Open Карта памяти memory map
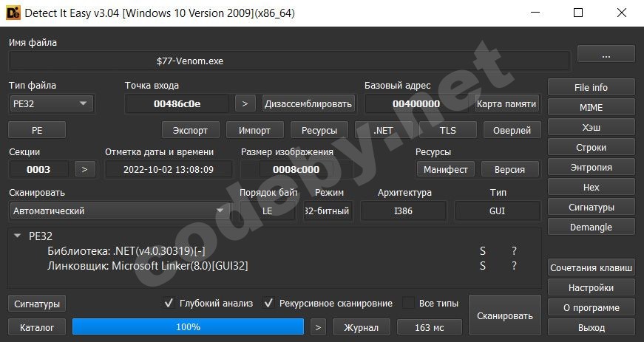Image resolution: width=644 pixels, height=342 pixels. [x=506, y=103]
